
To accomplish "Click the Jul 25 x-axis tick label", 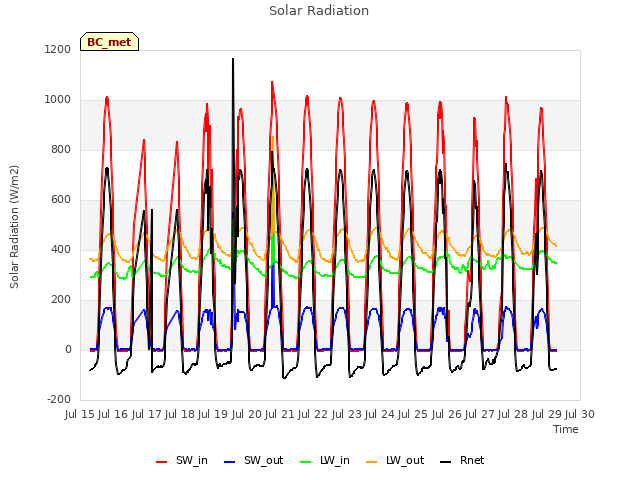I will 413,414.
